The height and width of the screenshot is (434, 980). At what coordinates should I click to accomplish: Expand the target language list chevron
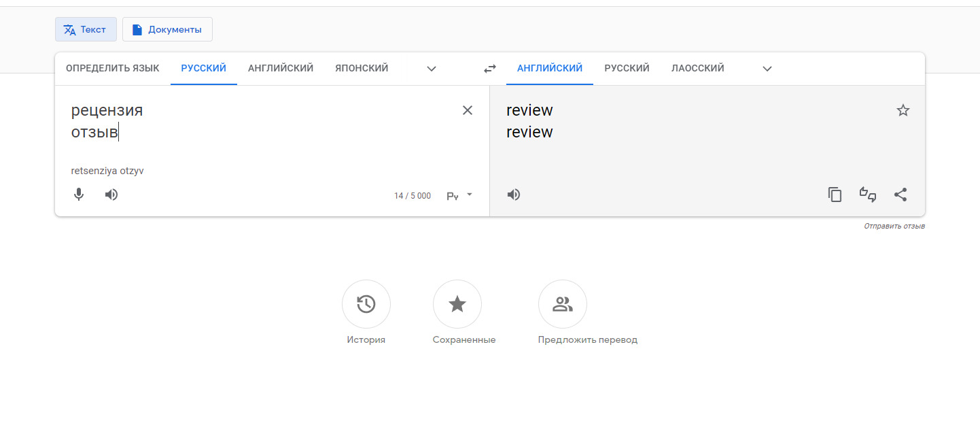767,68
